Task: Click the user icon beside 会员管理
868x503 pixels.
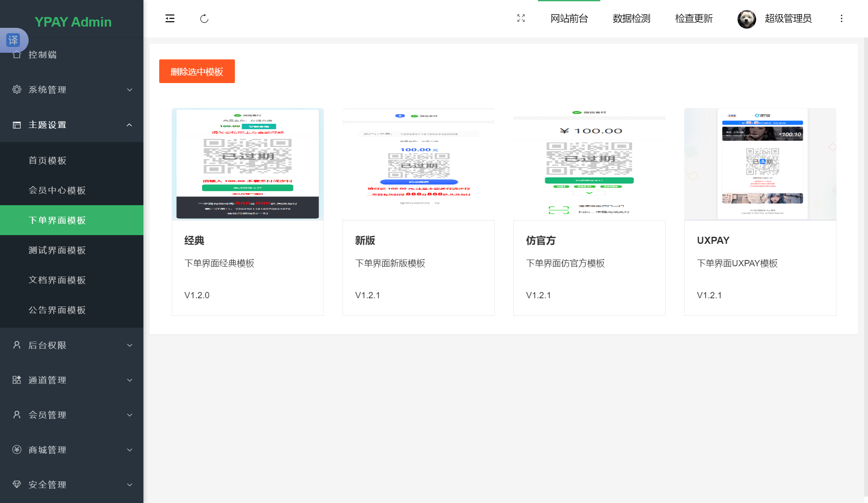Action: [17, 415]
